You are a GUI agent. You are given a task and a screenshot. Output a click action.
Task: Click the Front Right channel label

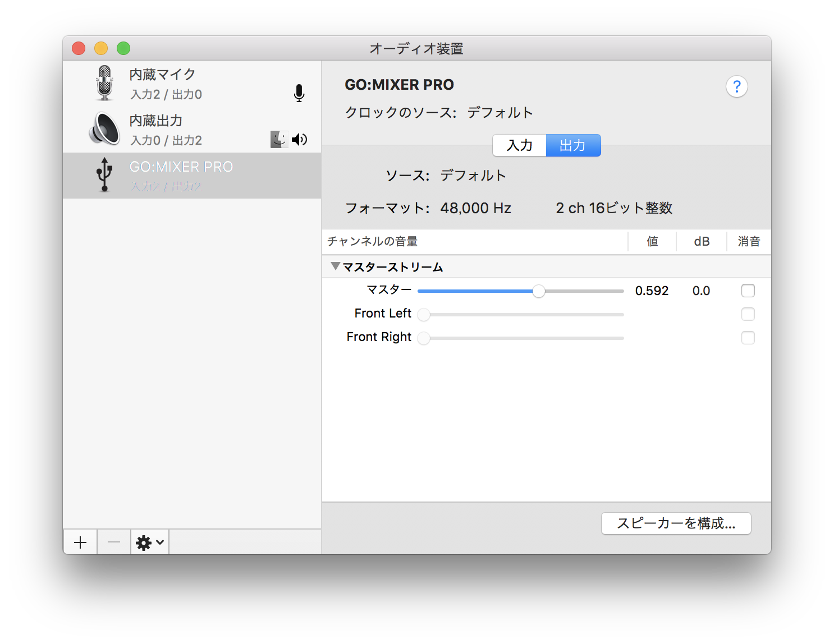379,337
